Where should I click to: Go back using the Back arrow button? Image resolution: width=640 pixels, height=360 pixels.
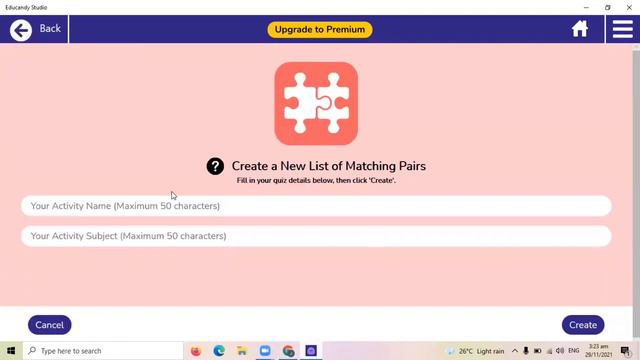click(x=21, y=30)
